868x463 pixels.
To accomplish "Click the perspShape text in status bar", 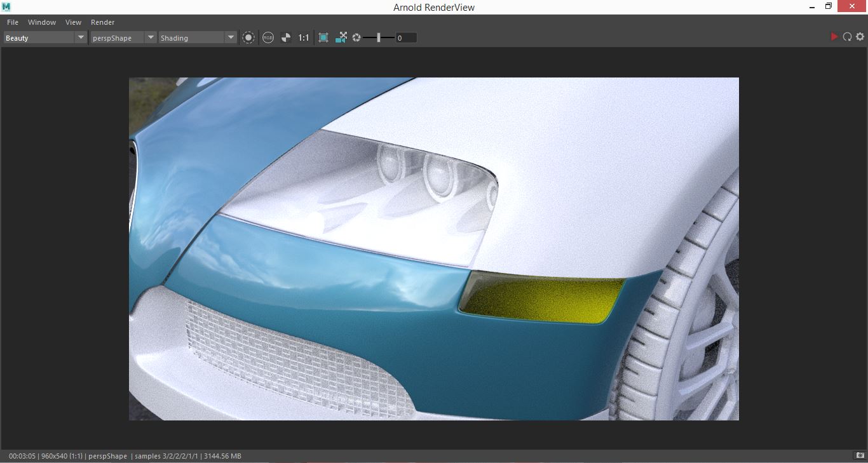I will pos(107,456).
